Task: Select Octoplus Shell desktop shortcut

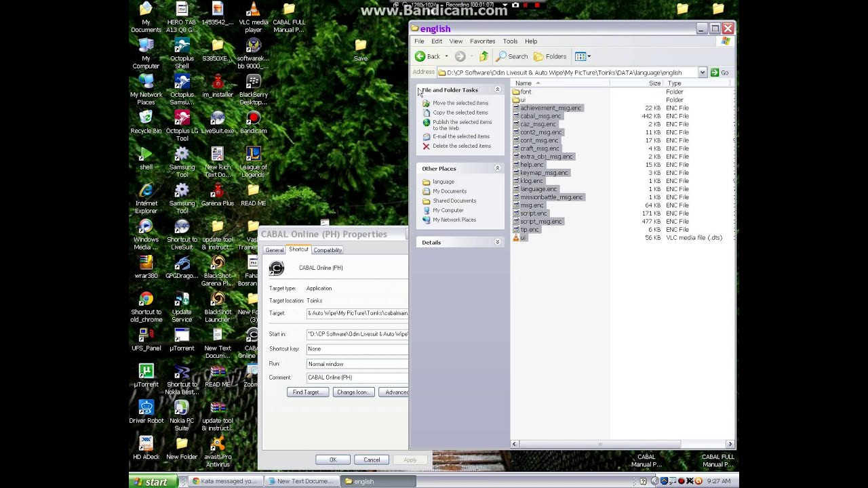Action: coord(182,54)
